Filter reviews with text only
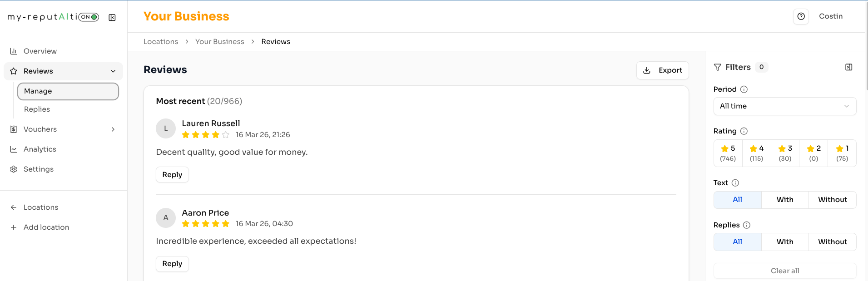Viewport: 868px width, 281px height. 784,200
